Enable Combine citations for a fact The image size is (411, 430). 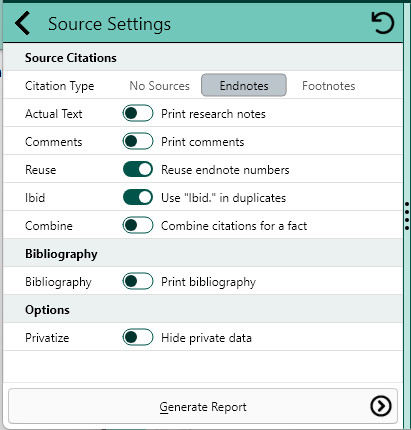(x=138, y=225)
